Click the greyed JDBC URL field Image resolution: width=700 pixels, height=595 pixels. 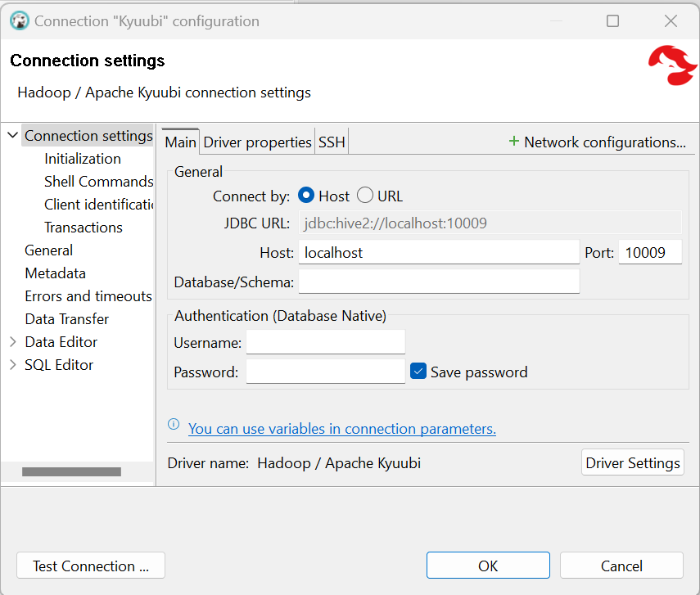[x=490, y=223]
